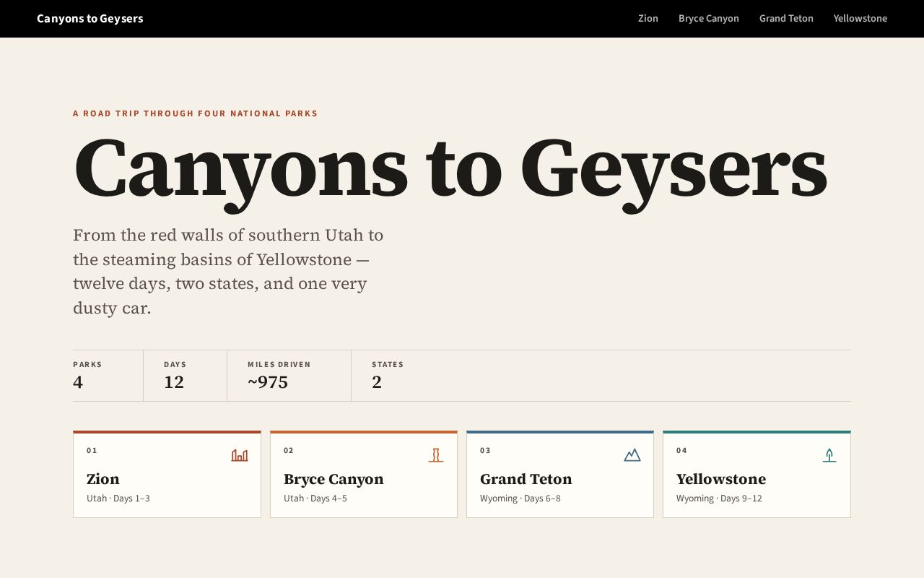Screen dimensions: 924x578
Task: Open the Zion card title
Action: tap(103, 479)
